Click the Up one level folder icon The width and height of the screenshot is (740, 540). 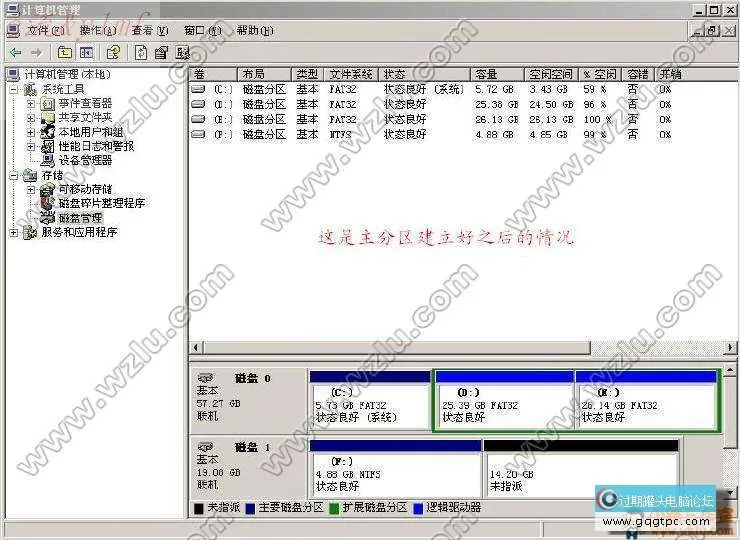tap(65, 52)
